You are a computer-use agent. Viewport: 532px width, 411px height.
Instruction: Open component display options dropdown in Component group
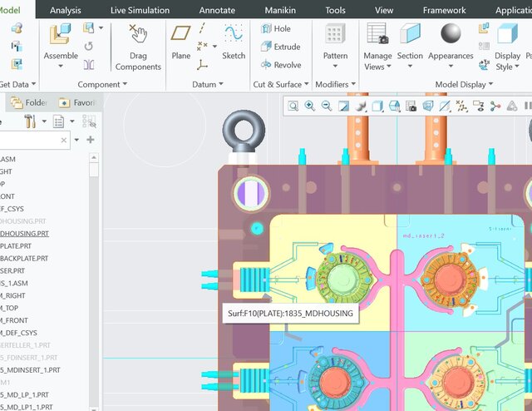[x=101, y=27]
